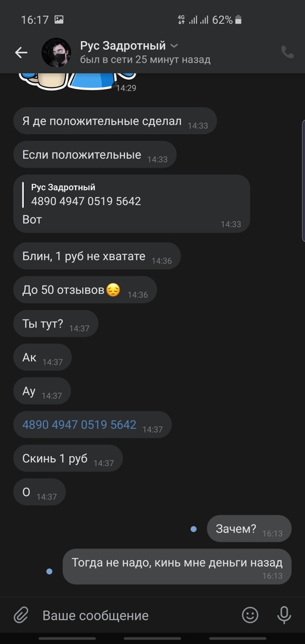Tap the message Блин, 1 руб не хватате
The image size is (305, 644).
click(97, 256)
